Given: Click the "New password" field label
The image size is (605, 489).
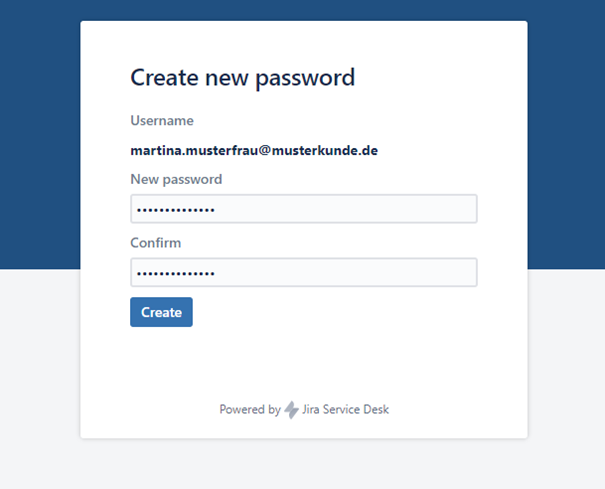Looking at the screenshot, I should 176,179.
